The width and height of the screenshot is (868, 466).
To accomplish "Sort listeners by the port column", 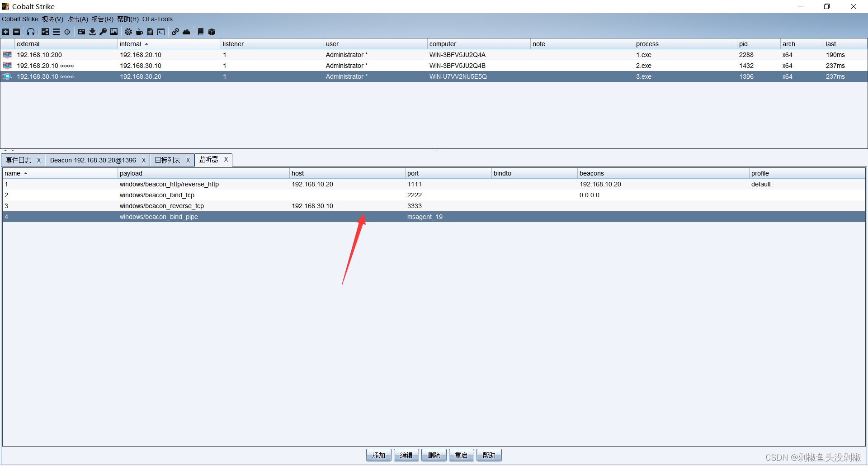I will click(x=448, y=173).
